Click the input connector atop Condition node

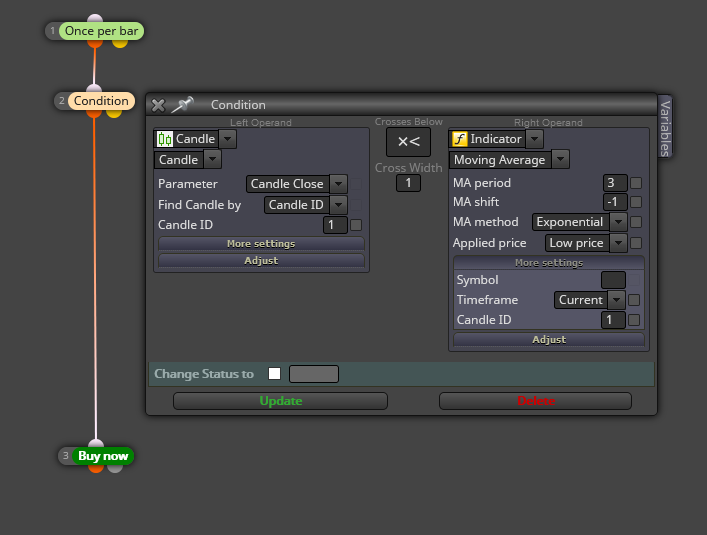94,88
